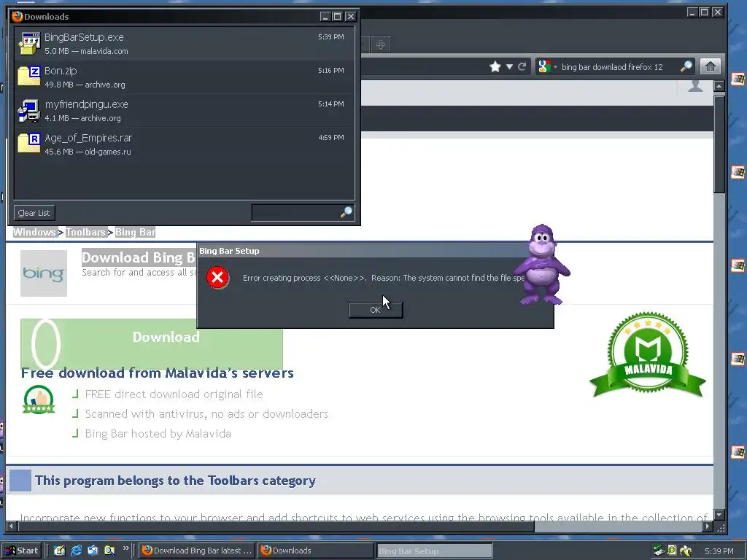The height and width of the screenshot is (560, 747).
Task: Click the third system tray icon beside clock
Action: [x=686, y=551]
